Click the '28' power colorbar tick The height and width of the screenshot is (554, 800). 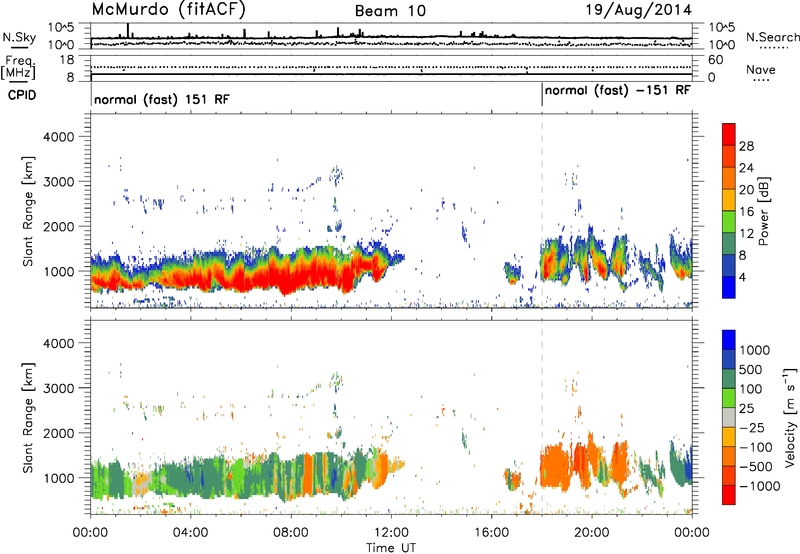point(746,146)
